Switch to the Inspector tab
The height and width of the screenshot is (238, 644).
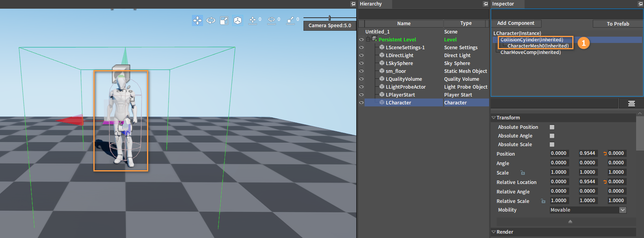[x=503, y=4]
